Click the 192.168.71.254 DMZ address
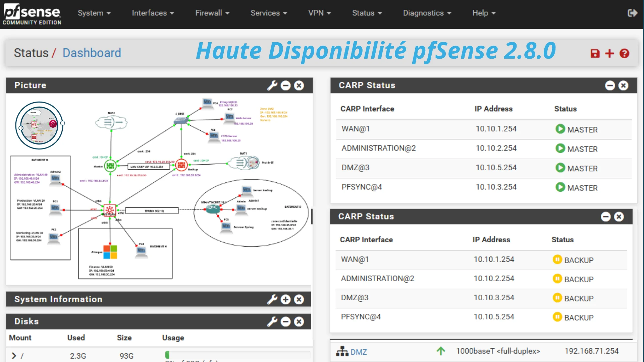 pos(592,351)
